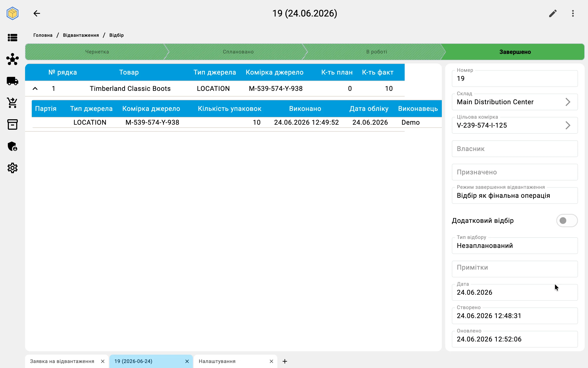Click the Кількість упаковок column header
This screenshot has height=368, width=588.
(x=229, y=109)
